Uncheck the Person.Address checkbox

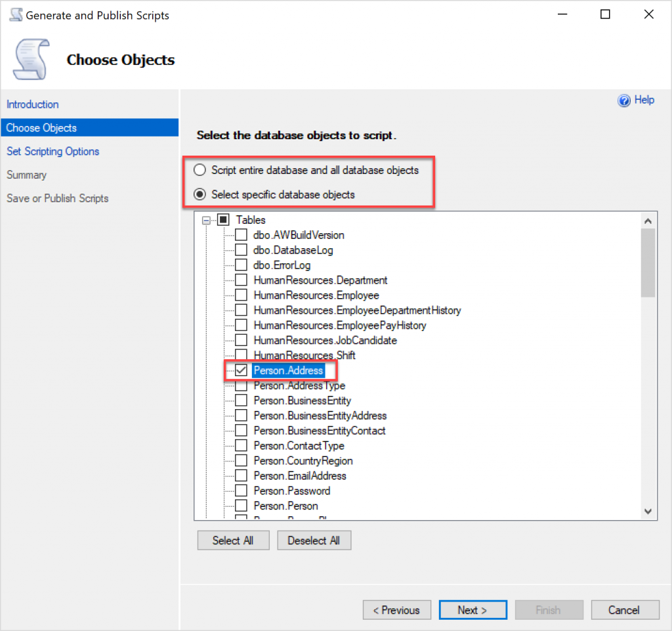pyautogui.click(x=241, y=370)
